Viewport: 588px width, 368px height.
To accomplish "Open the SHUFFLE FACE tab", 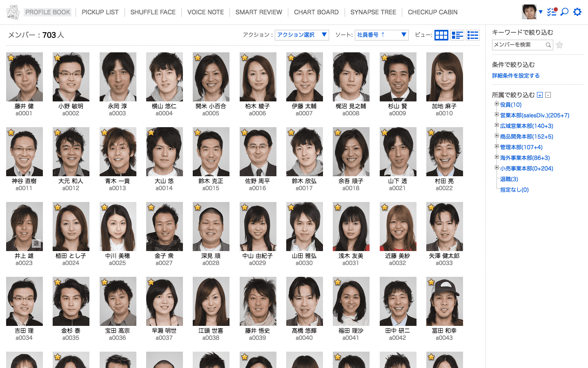I will [x=153, y=12].
